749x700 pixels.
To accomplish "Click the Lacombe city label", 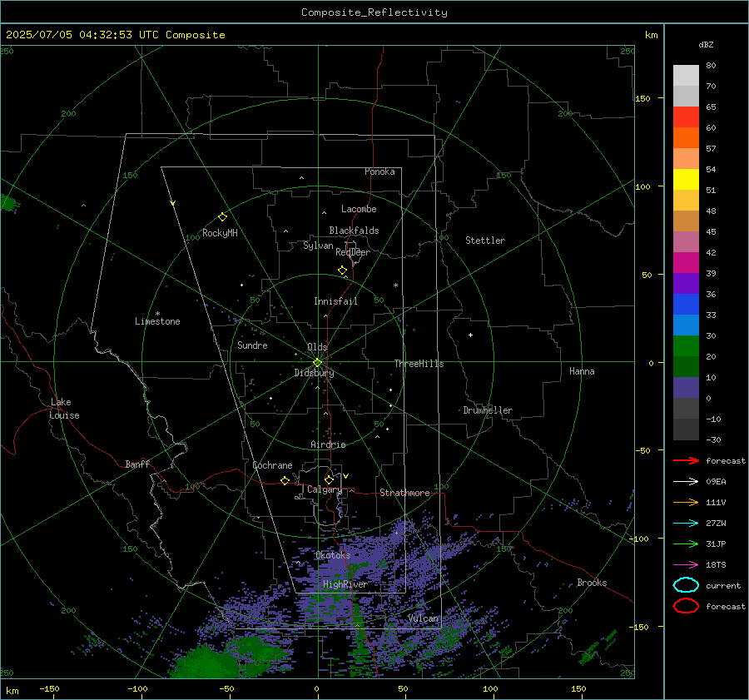I will click(359, 209).
